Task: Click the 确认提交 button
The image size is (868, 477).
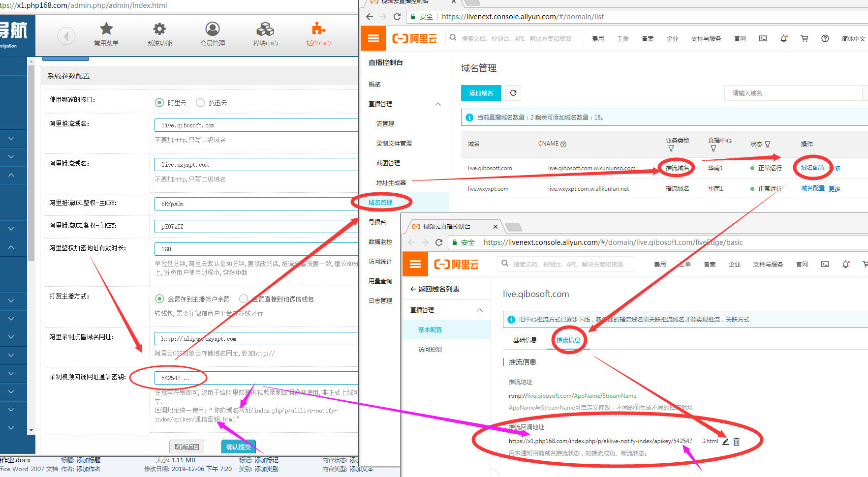Action: (x=238, y=447)
